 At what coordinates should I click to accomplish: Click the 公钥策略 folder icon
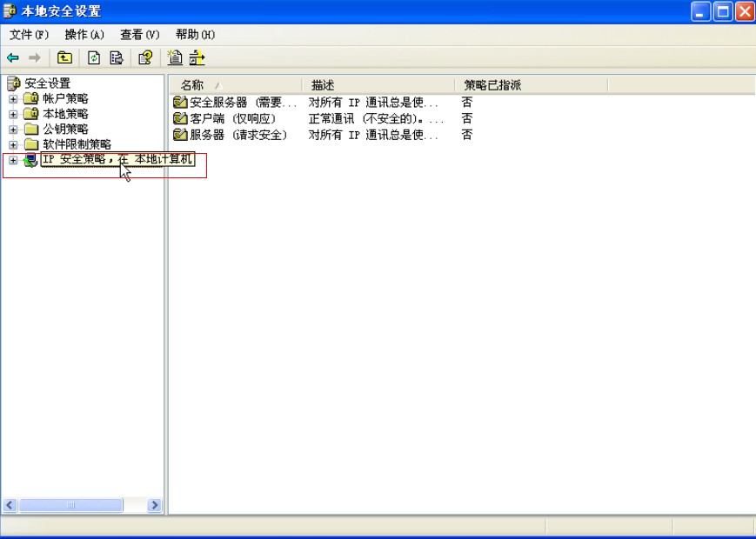[31, 129]
